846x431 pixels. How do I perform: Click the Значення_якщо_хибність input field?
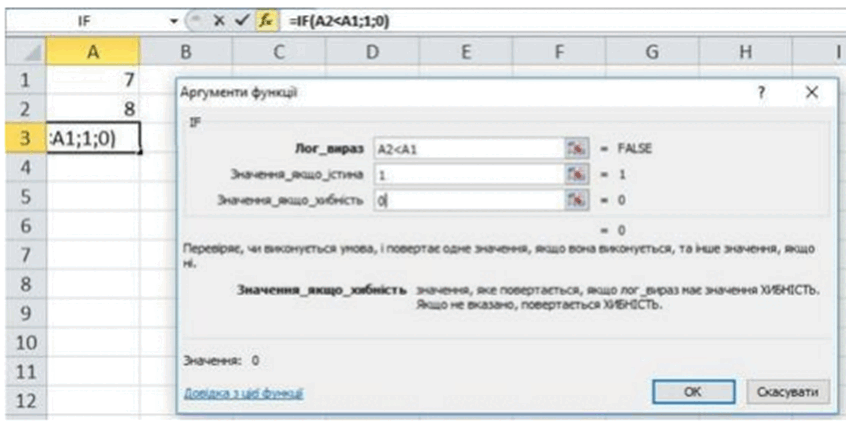coord(469,200)
